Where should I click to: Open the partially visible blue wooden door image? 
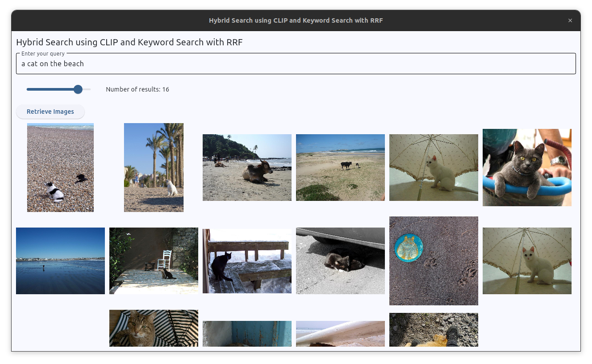pyautogui.click(x=247, y=334)
